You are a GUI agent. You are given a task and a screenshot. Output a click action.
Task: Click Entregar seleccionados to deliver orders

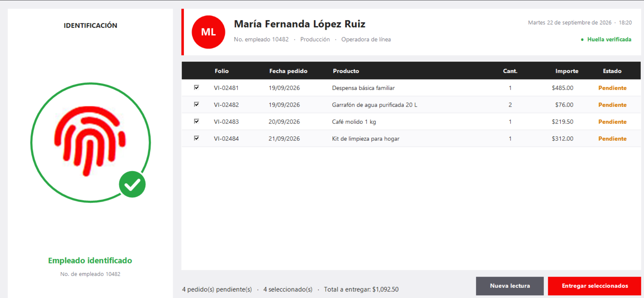coord(595,286)
